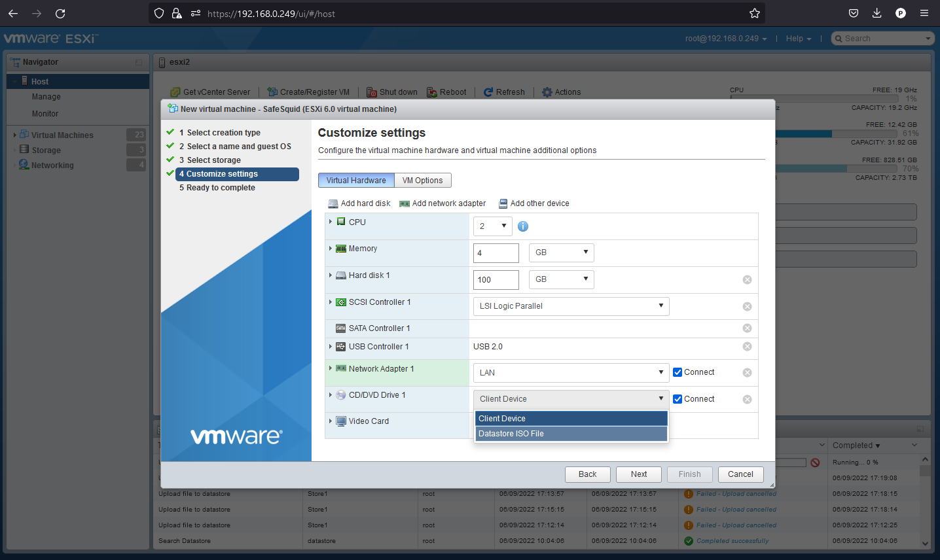Screen dimensions: 940x560
Task: Go to step 1 Select creation type
Action: click(x=220, y=133)
